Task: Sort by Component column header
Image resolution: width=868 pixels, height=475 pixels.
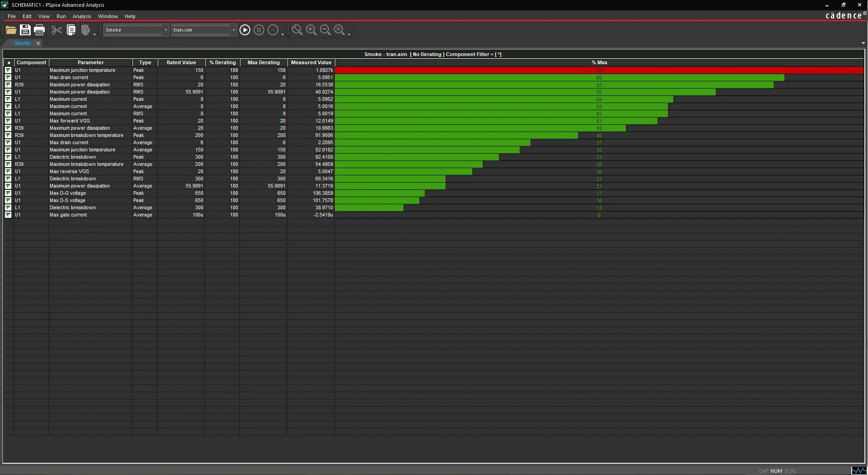Action: point(31,62)
